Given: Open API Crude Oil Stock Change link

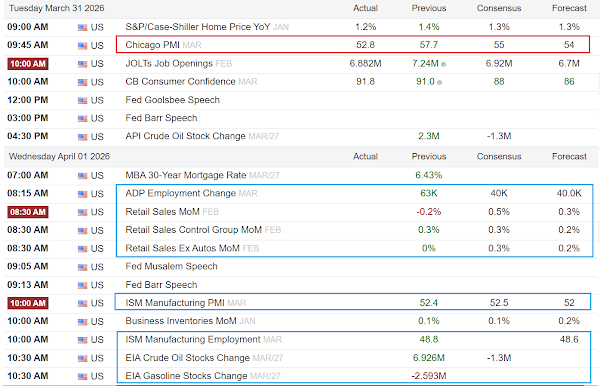Looking at the screenshot, I should [x=185, y=136].
